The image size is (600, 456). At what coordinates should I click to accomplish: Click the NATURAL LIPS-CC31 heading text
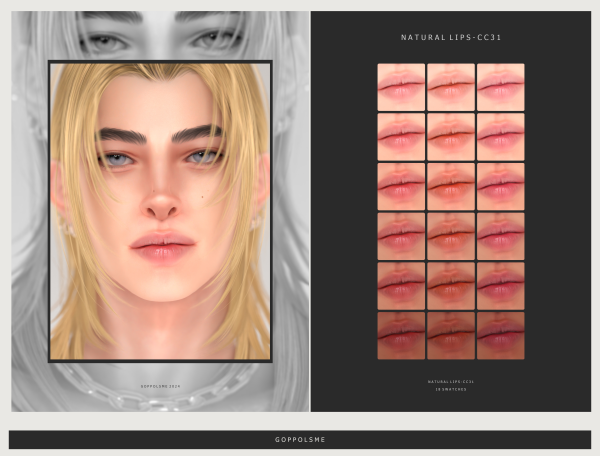(x=451, y=37)
